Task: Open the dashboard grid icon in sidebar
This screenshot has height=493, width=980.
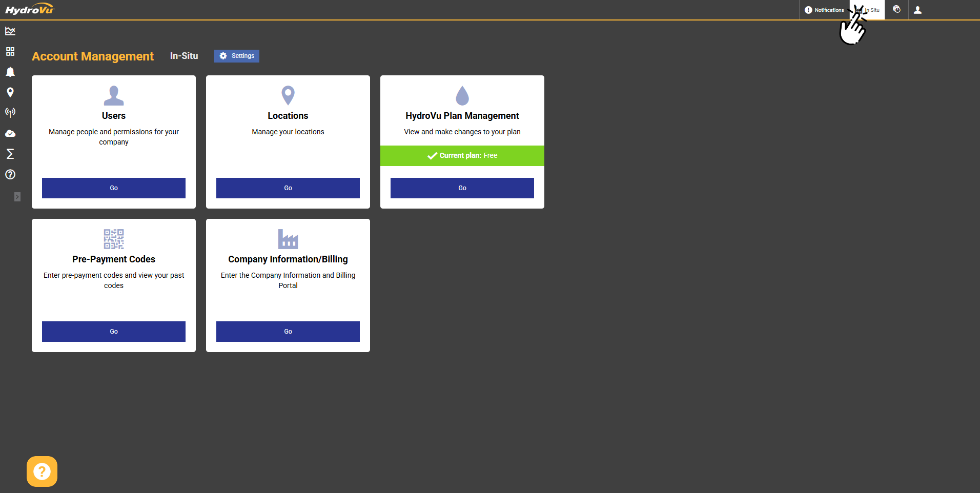Action: coord(10,52)
